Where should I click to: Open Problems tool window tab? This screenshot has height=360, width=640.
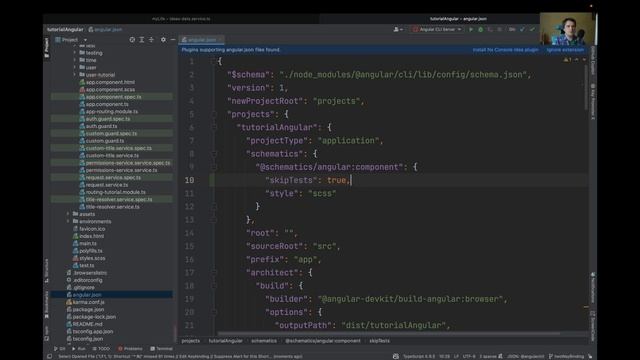pyautogui.click(x=130, y=349)
